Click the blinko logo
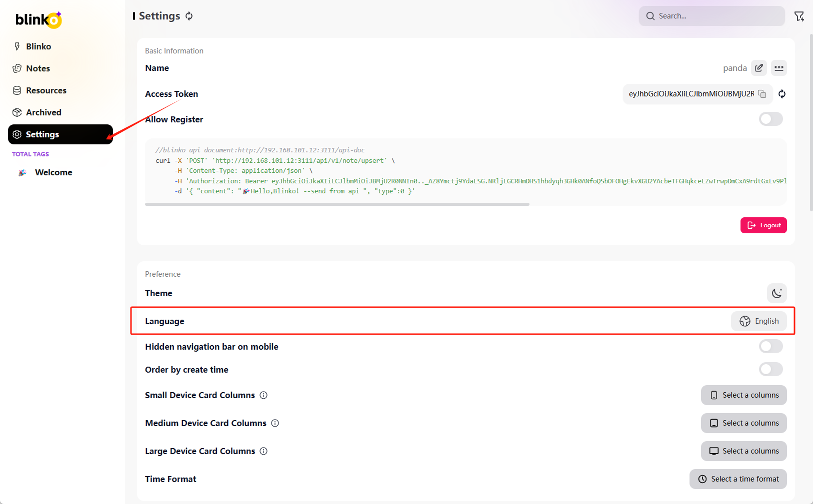 (x=38, y=19)
